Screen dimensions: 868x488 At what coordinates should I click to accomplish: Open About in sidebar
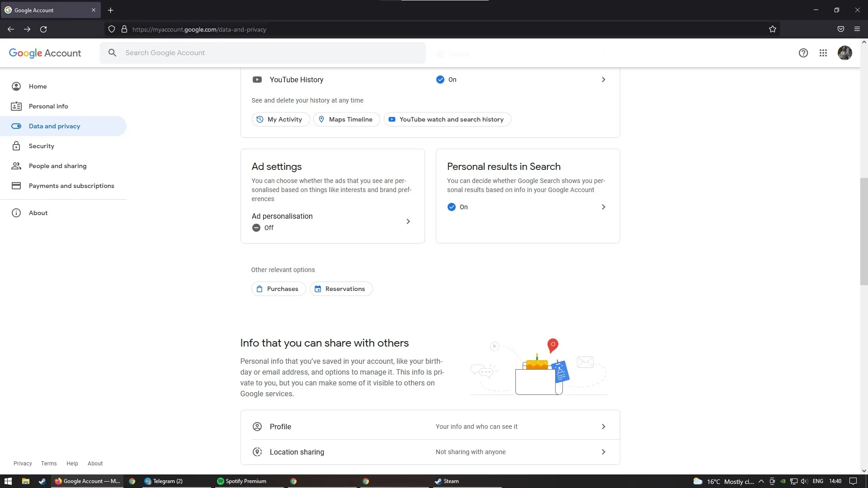63,213
